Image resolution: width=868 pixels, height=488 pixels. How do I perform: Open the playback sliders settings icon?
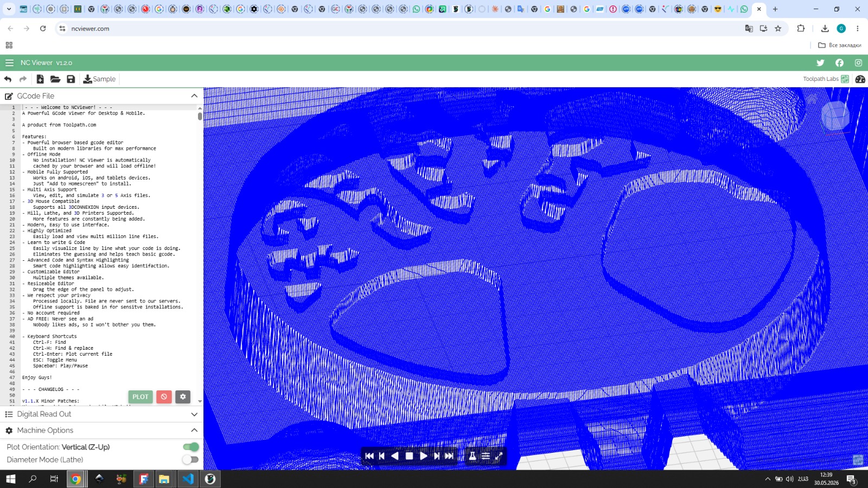[x=486, y=456]
